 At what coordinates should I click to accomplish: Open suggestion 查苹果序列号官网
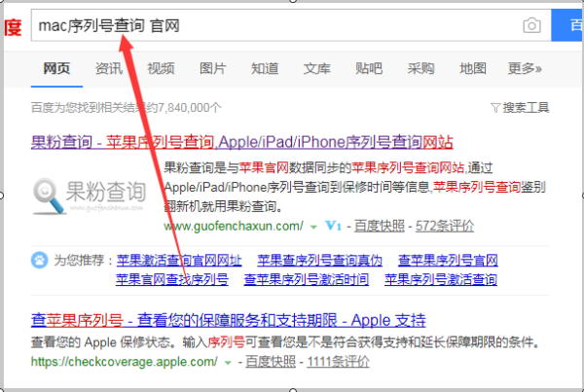(x=448, y=261)
